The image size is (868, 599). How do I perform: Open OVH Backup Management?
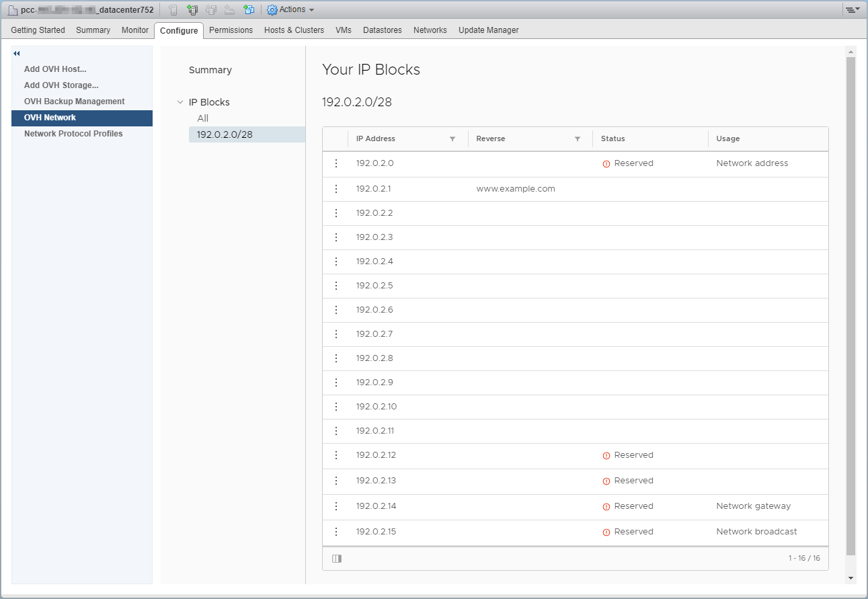pyautogui.click(x=74, y=102)
